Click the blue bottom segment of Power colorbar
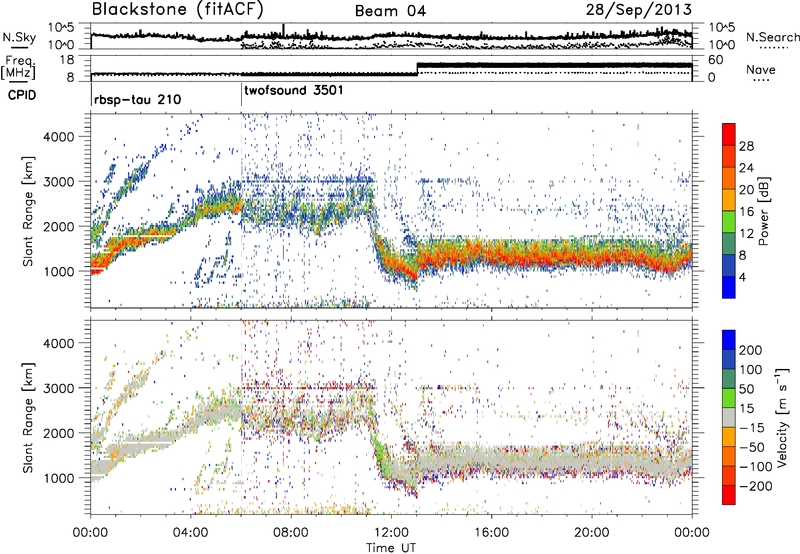800x554 pixels. (729, 287)
